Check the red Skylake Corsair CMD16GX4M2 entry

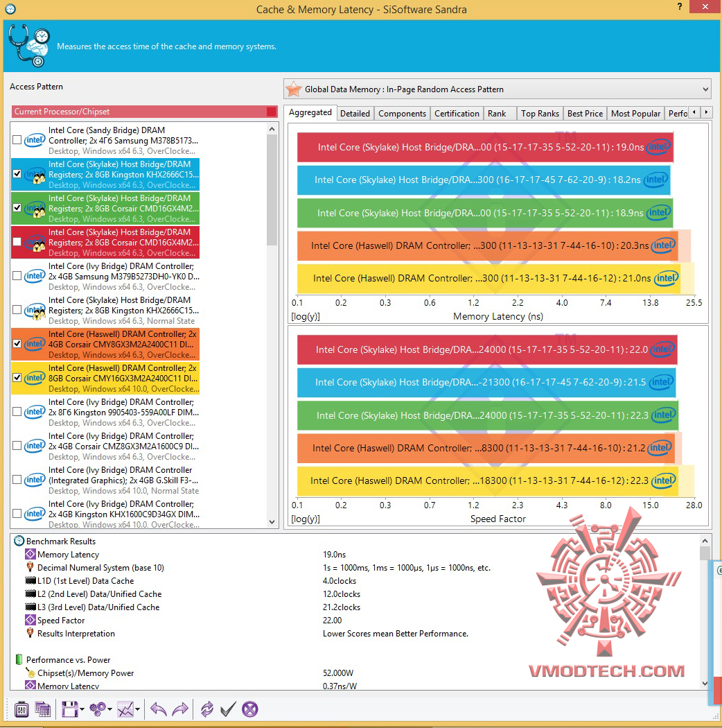point(17,241)
